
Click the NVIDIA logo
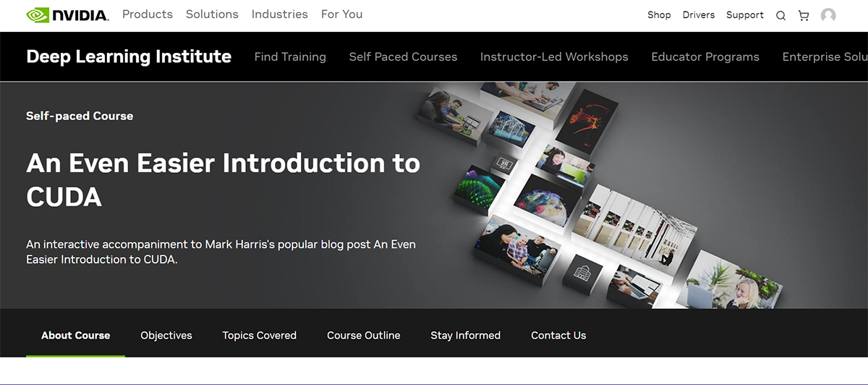[67, 14]
